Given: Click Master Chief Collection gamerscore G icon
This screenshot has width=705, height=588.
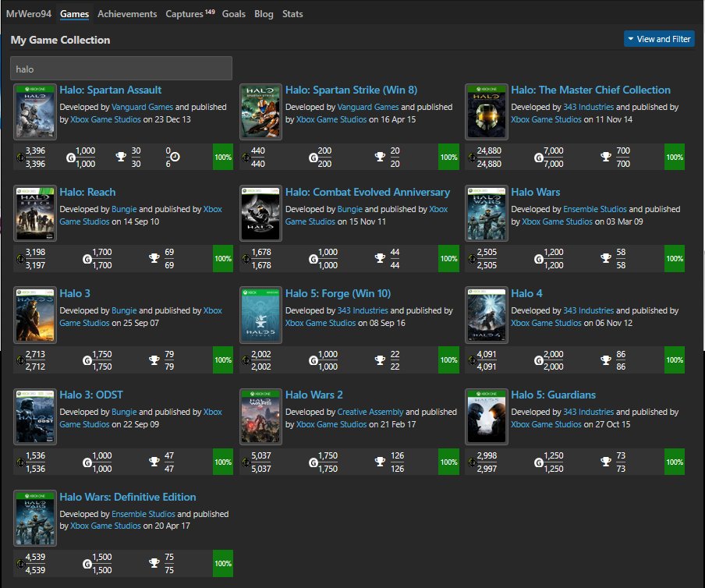Looking at the screenshot, I should [x=538, y=158].
